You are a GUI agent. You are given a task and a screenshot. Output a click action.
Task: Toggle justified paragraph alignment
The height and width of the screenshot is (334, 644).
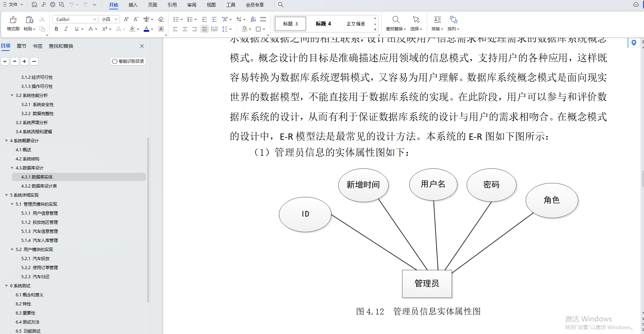(204, 29)
